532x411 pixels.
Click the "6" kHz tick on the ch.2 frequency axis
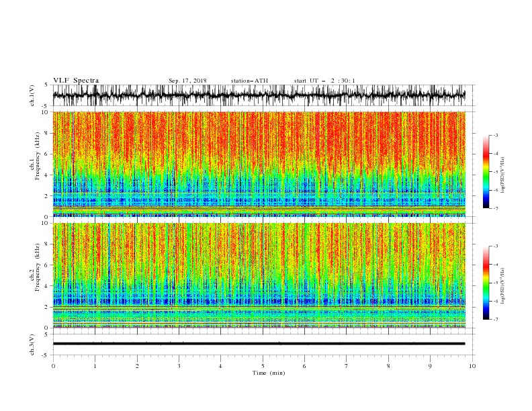click(47, 265)
